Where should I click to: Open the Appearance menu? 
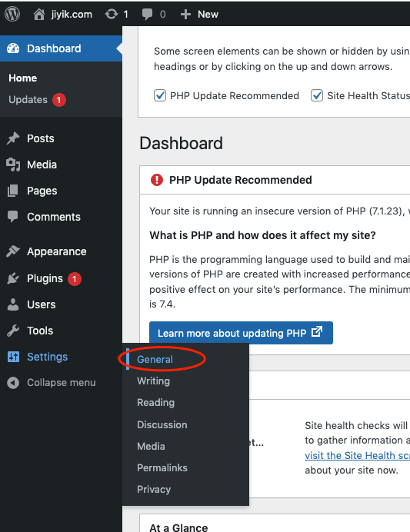coord(57,251)
